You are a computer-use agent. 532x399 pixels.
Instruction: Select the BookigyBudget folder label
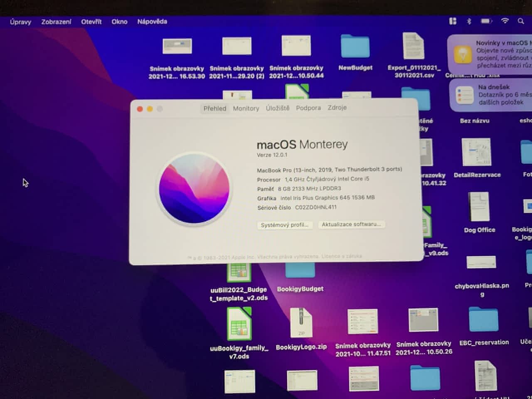pos(300,289)
